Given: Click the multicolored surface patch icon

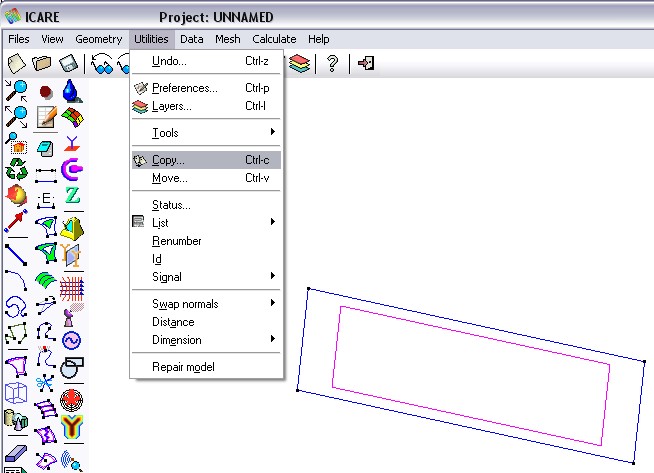Looking at the screenshot, I should coord(73,117).
